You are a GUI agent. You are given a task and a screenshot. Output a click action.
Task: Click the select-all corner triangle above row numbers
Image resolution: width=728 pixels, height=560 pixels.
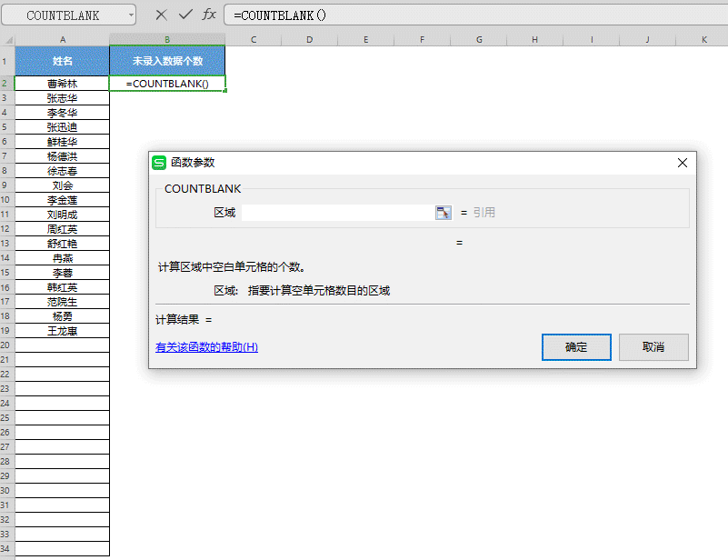pyautogui.click(x=7, y=39)
